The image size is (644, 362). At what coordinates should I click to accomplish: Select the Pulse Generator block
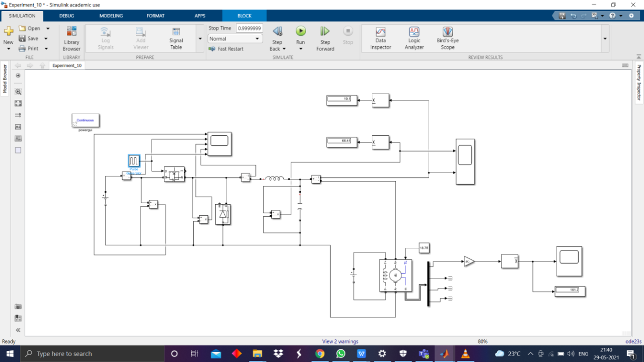pyautogui.click(x=134, y=160)
